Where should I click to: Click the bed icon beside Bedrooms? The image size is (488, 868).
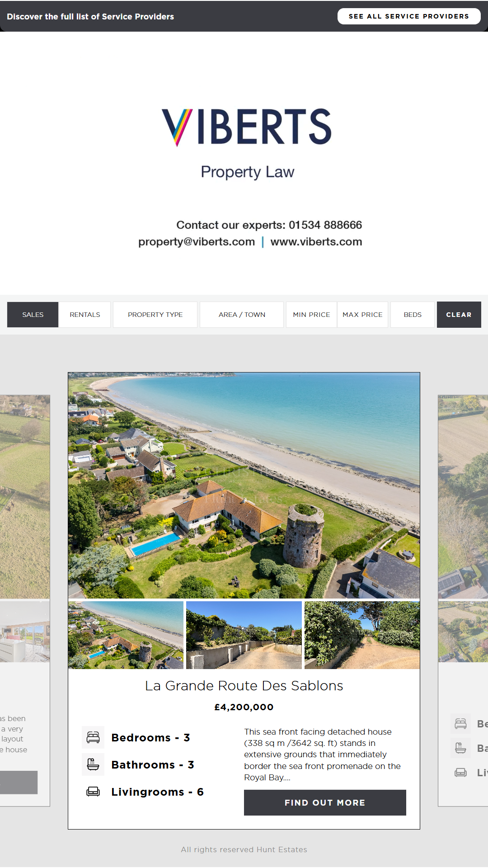(x=93, y=737)
